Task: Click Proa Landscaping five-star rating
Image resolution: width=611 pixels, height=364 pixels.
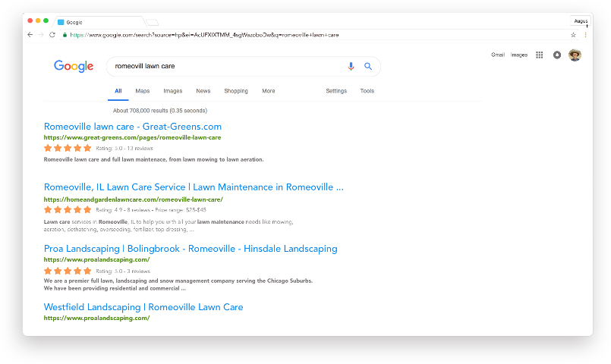Action: click(68, 271)
